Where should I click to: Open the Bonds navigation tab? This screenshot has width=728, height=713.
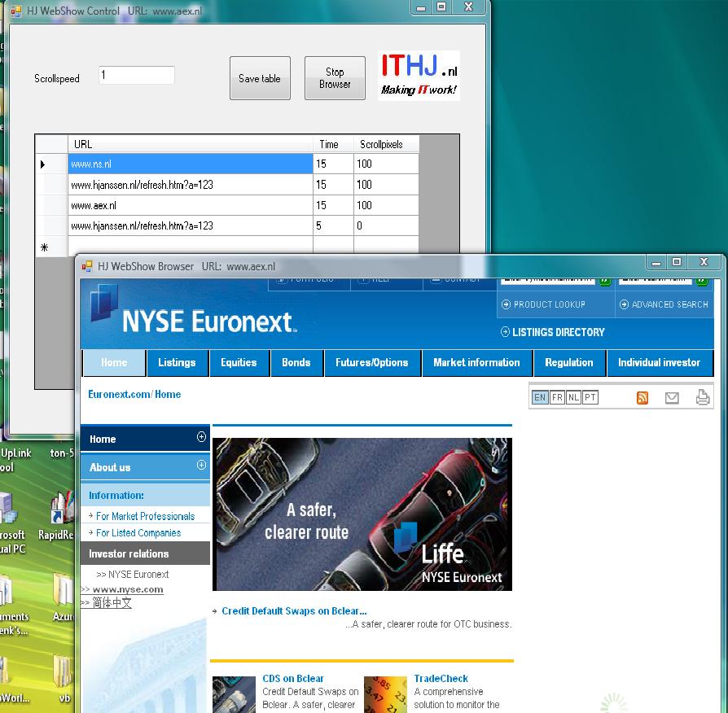point(296,362)
